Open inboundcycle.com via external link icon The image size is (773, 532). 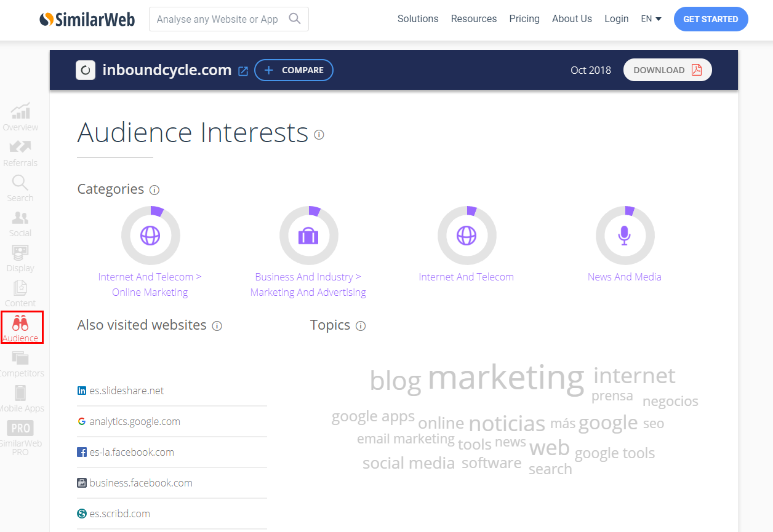coord(243,71)
